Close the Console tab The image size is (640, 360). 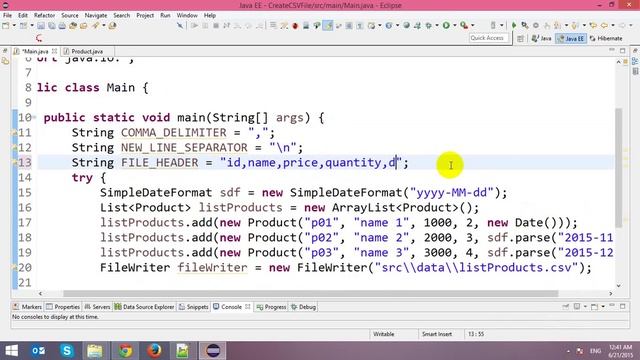[248, 307]
